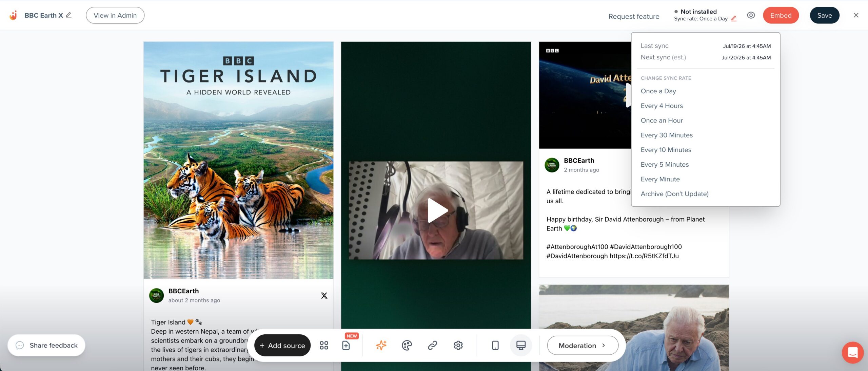
Task: Click Sync rate: Once a Day text
Action: click(x=701, y=19)
